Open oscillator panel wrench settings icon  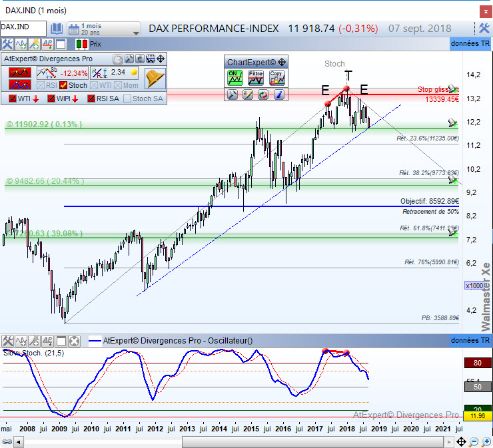(7, 341)
